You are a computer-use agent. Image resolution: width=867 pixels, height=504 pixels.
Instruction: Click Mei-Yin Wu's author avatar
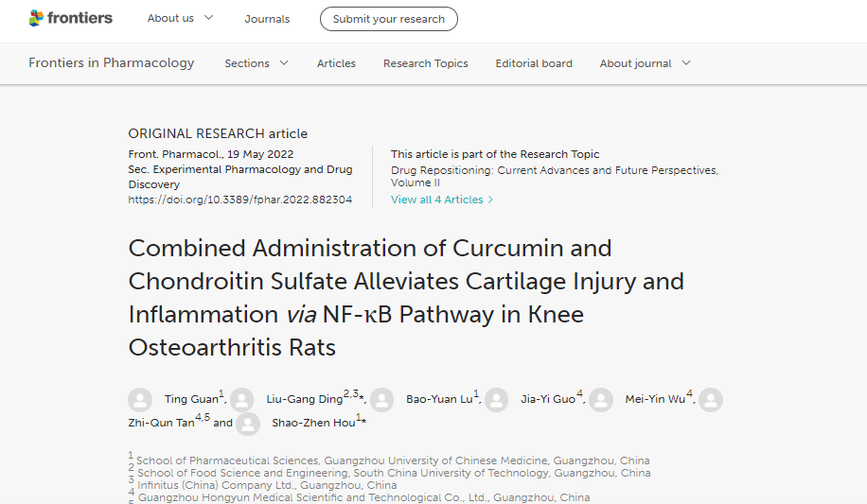click(601, 400)
